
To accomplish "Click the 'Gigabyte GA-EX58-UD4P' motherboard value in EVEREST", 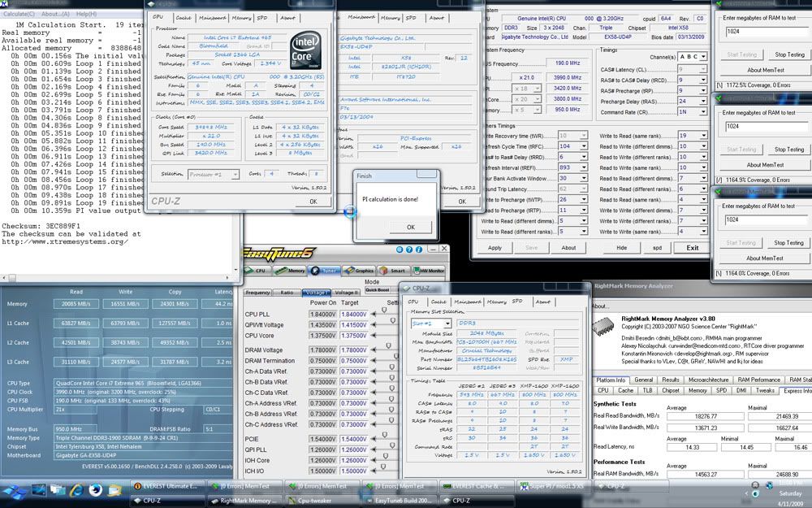I will (142, 456).
